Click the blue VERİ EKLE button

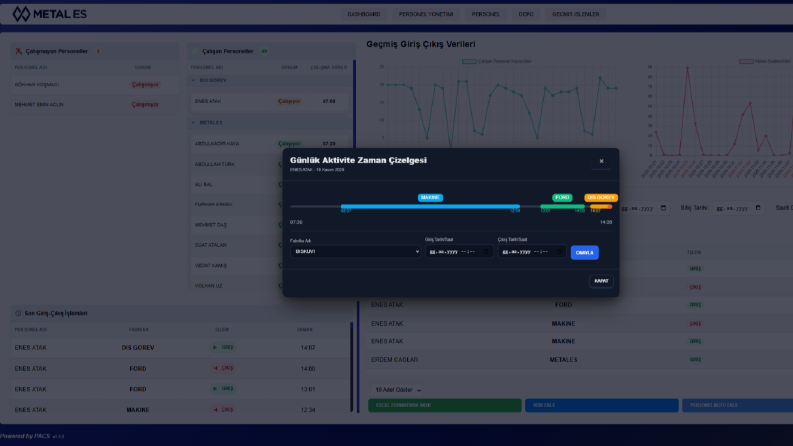[x=601, y=405]
